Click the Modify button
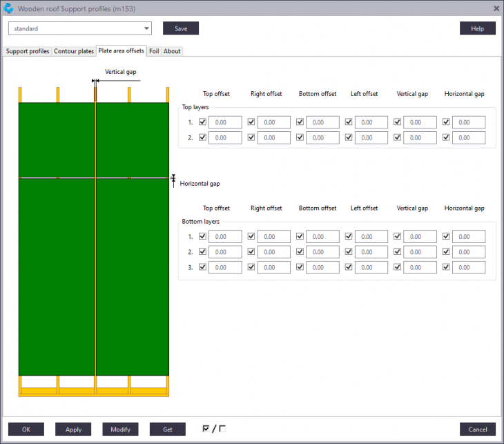The image size is (504, 444). [x=120, y=429]
